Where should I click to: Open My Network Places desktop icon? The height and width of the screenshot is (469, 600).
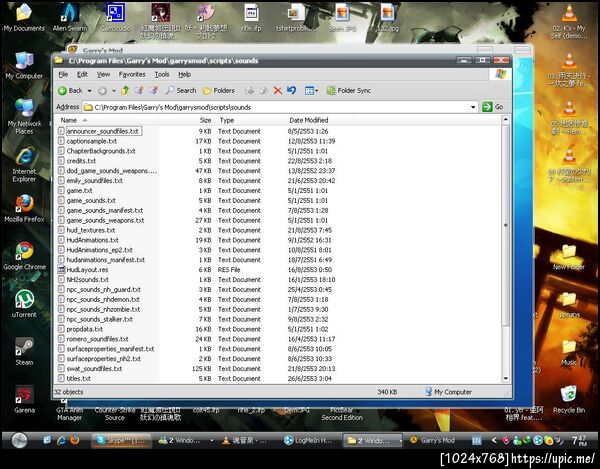click(24, 116)
